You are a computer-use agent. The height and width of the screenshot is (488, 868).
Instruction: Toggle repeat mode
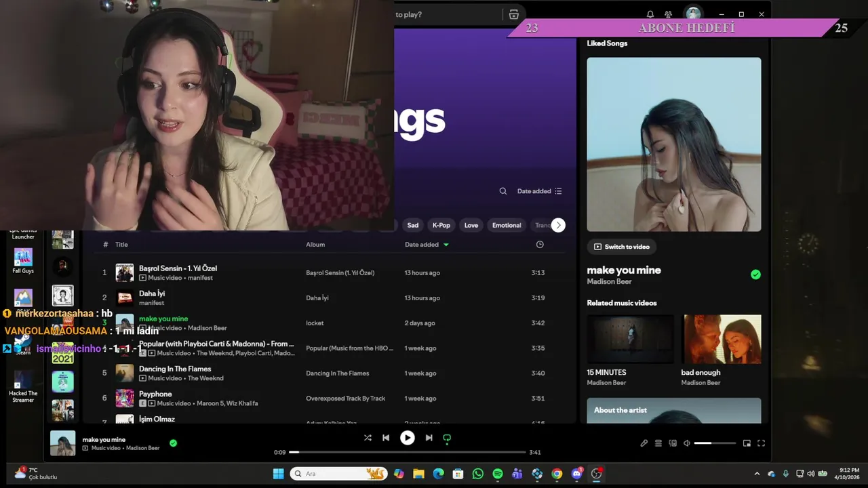click(447, 438)
